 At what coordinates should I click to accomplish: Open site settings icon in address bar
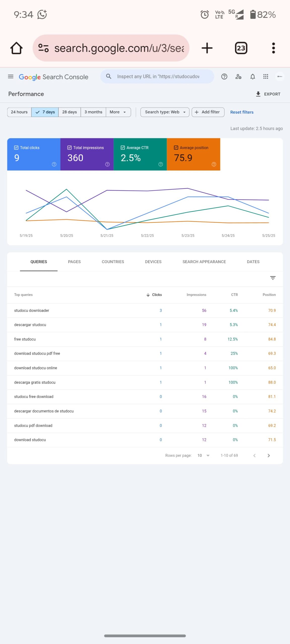(x=43, y=48)
